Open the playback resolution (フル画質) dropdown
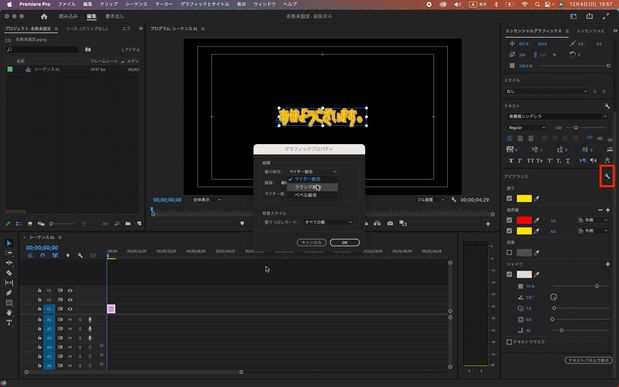Screen dimensions: 619x387 click(430, 200)
